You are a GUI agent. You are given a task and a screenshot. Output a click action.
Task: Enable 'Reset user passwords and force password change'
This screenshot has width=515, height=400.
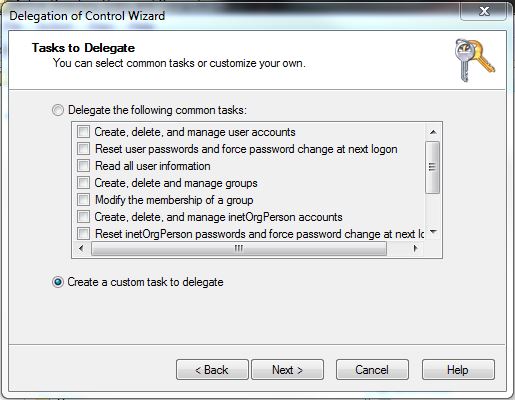(83, 149)
